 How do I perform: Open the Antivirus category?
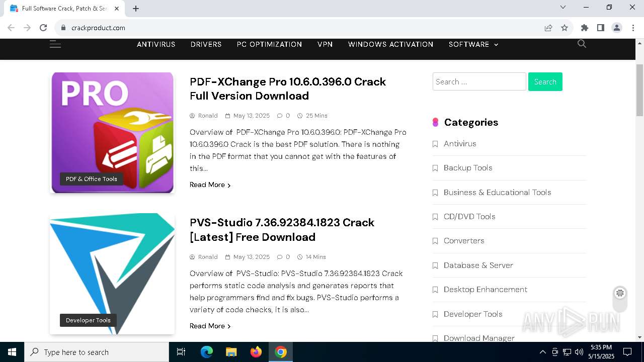tap(460, 144)
